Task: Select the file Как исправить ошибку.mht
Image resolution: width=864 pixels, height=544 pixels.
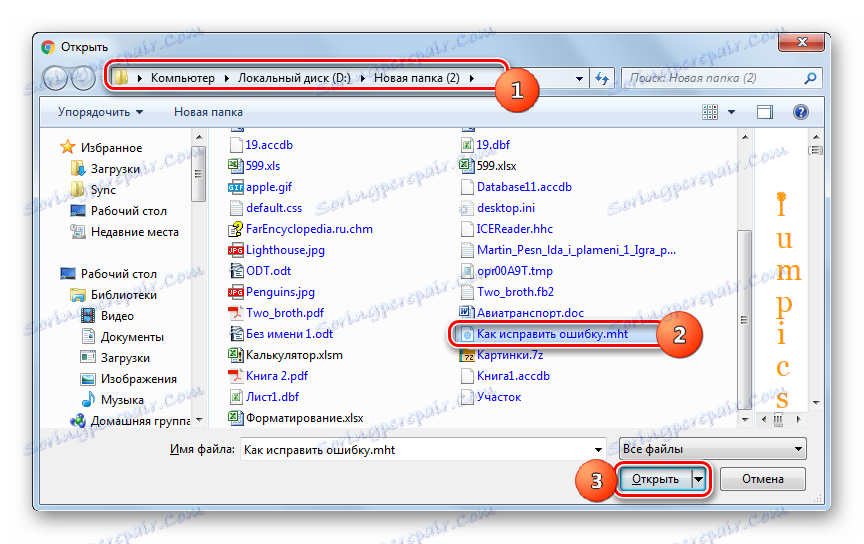Action: [x=552, y=334]
